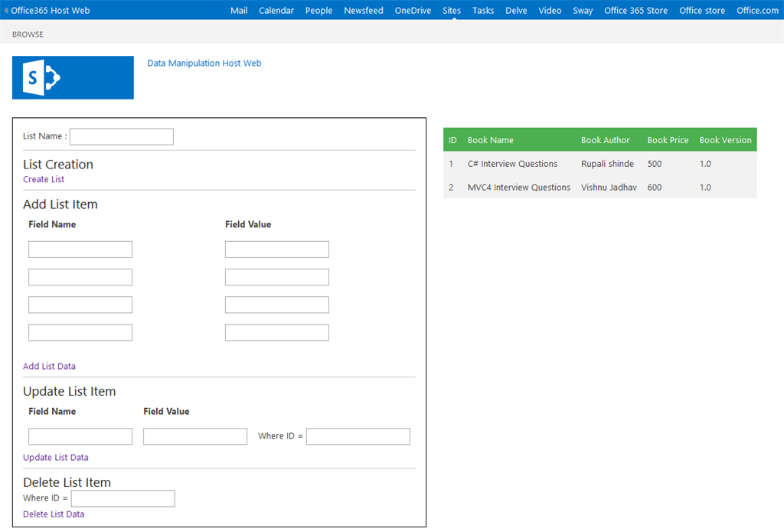The image size is (784, 532).
Task: Focus second Field Name box under Add List Item
Action: click(x=80, y=277)
